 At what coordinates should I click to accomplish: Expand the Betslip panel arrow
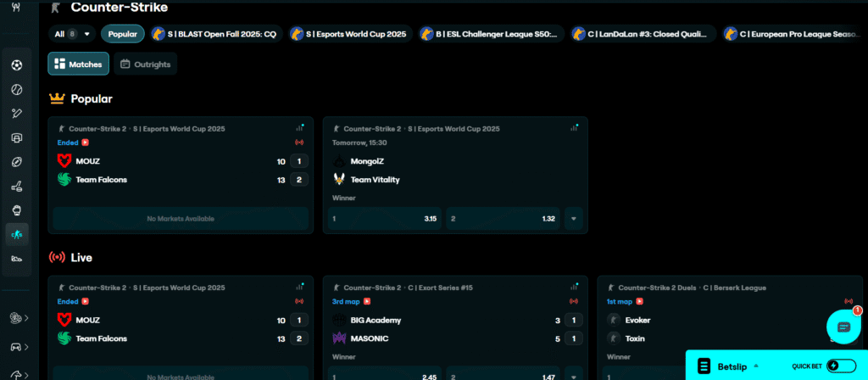click(x=755, y=366)
